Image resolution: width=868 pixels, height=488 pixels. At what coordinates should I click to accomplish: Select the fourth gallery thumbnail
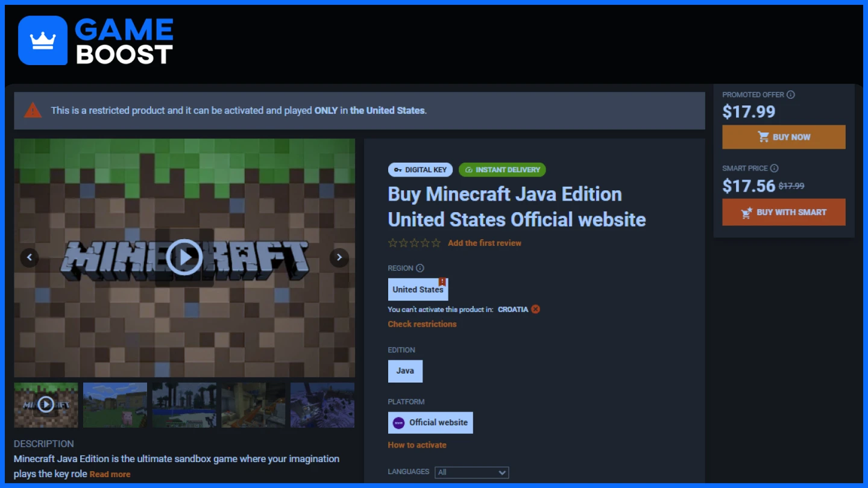[253, 405]
